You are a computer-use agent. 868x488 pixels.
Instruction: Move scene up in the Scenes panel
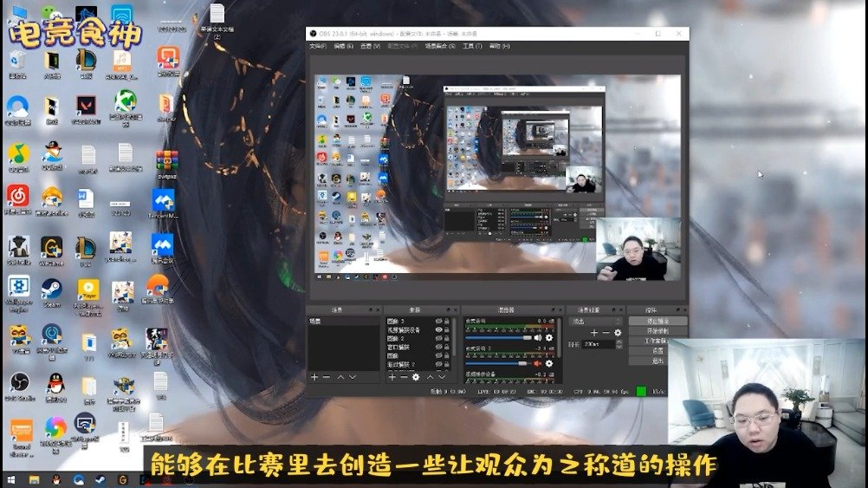click(340, 377)
